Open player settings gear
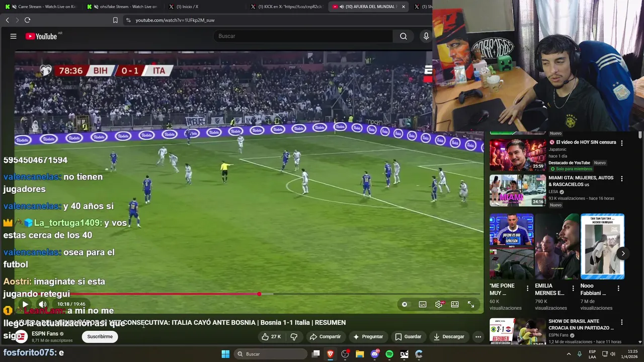Image resolution: width=644 pixels, height=362 pixels. tap(439, 304)
